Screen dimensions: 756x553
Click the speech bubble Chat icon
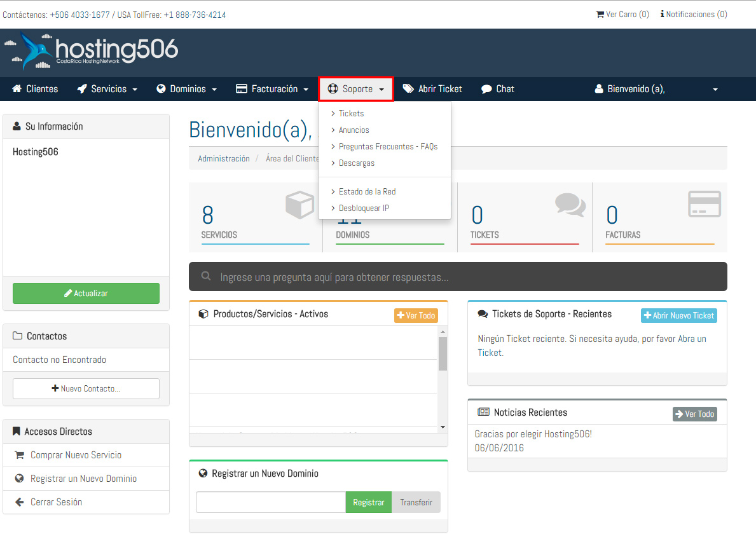point(486,89)
